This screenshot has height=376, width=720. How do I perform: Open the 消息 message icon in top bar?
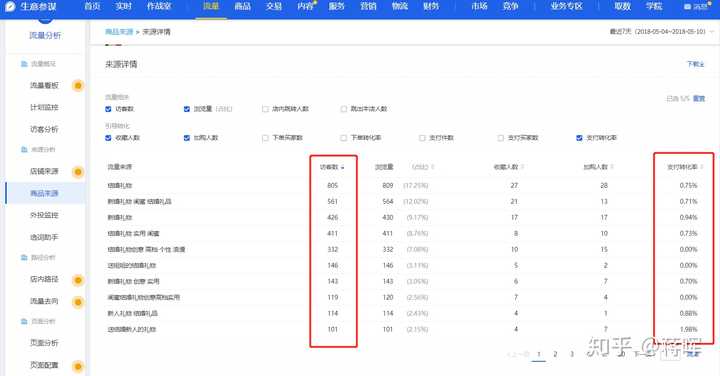[x=687, y=6]
